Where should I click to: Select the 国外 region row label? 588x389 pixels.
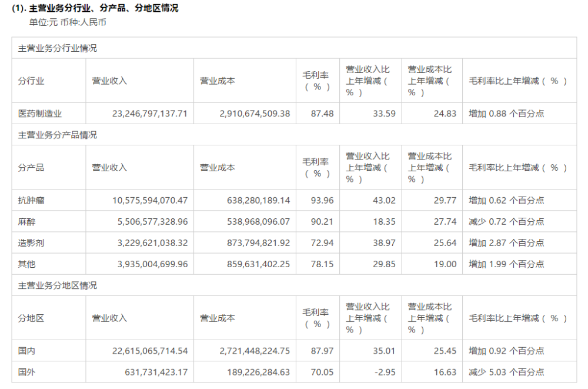click(26, 372)
